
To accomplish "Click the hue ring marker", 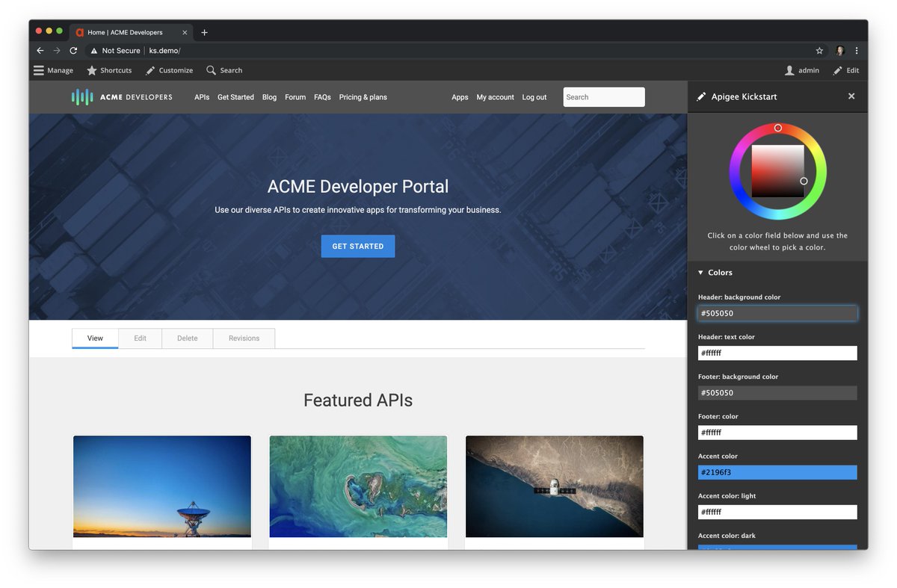I will click(x=777, y=129).
